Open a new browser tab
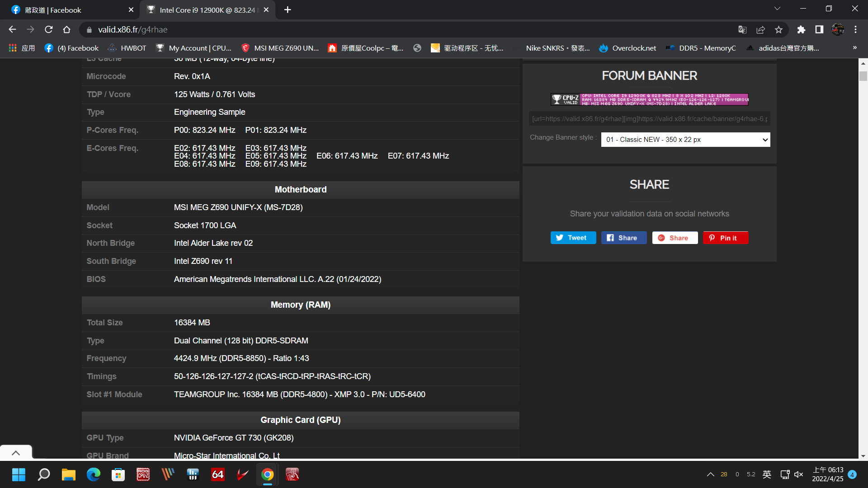This screenshot has width=868, height=488. point(288,9)
